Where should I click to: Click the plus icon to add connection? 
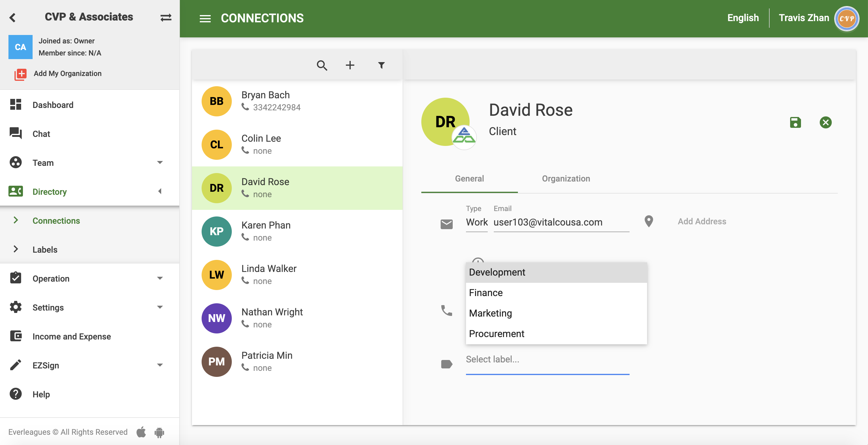coord(350,65)
